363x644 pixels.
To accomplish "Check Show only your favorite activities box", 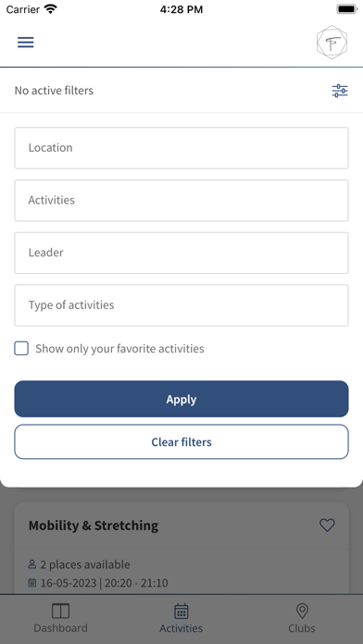I will [21, 348].
